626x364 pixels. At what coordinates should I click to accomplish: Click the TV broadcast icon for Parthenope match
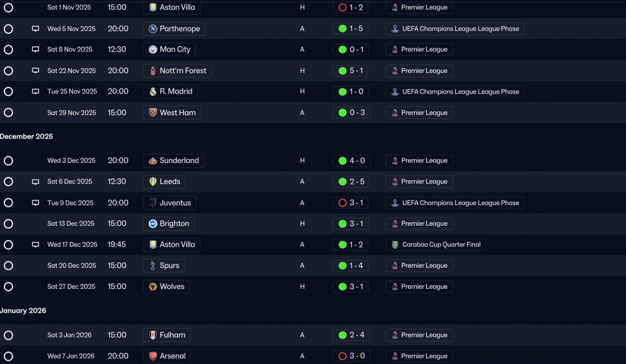click(x=35, y=29)
